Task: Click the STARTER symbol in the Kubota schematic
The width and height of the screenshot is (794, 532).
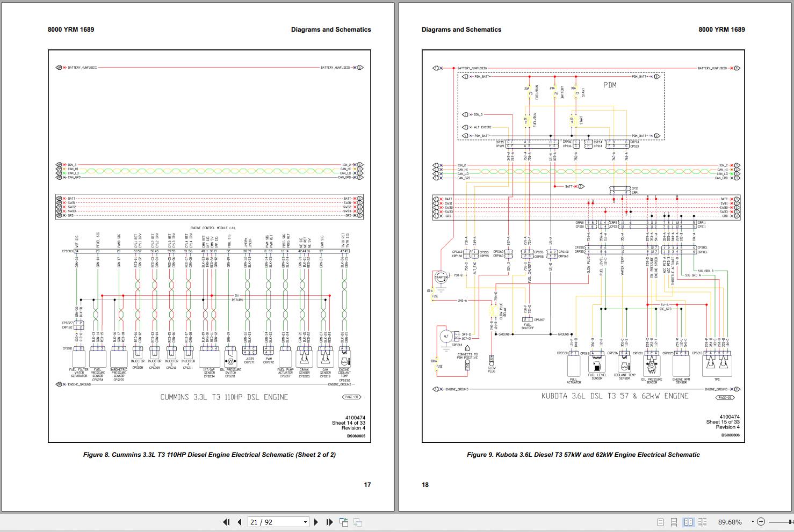Action: pyautogui.click(x=441, y=278)
